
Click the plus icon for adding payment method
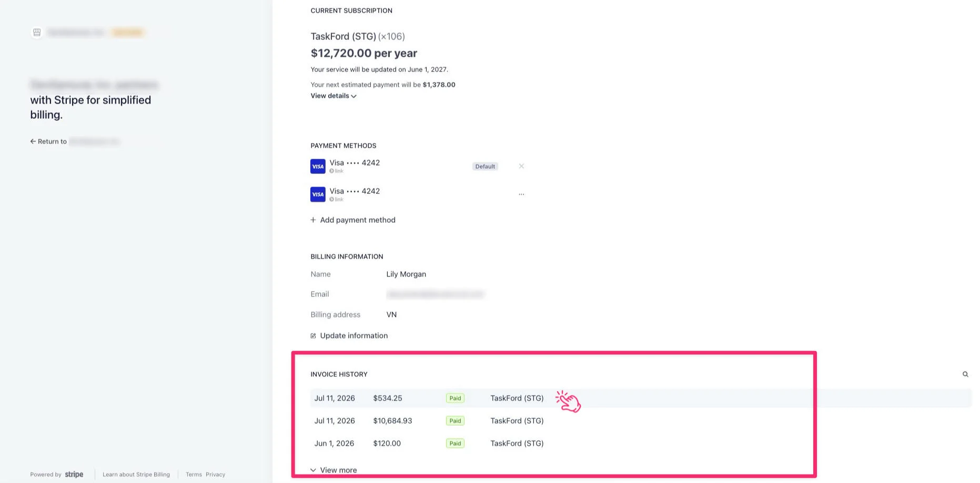coord(313,220)
